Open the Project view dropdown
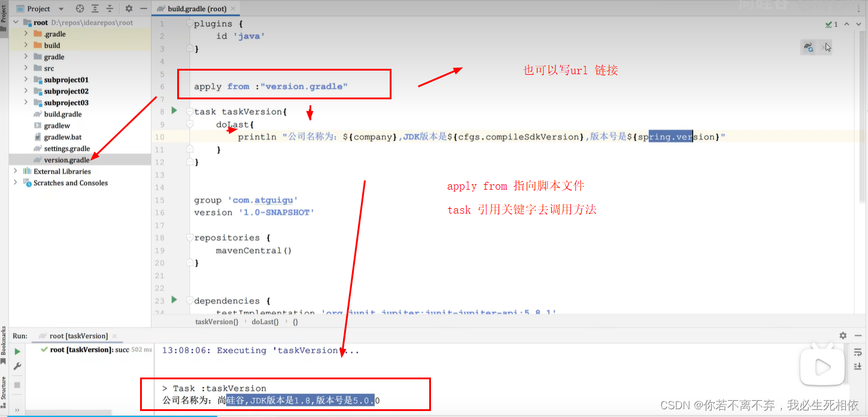The height and width of the screenshot is (417, 868). [x=61, y=9]
